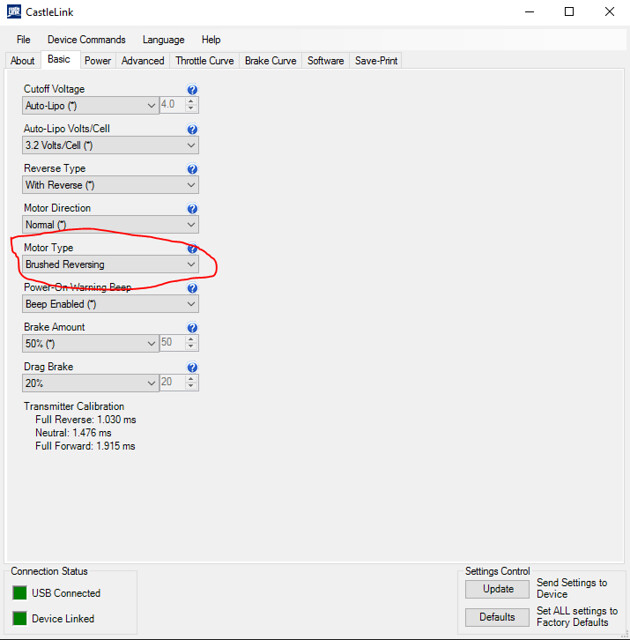Expand the Beep Enabled dropdown
Image resolution: width=630 pixels, height=640 pixels.
pyautogui.click(x=110, y=304)
